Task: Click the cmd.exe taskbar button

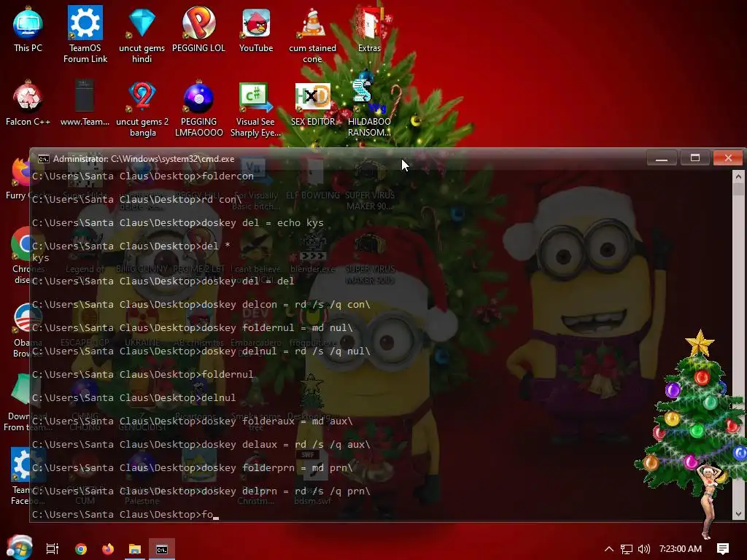Action: (x=162, y=549)
